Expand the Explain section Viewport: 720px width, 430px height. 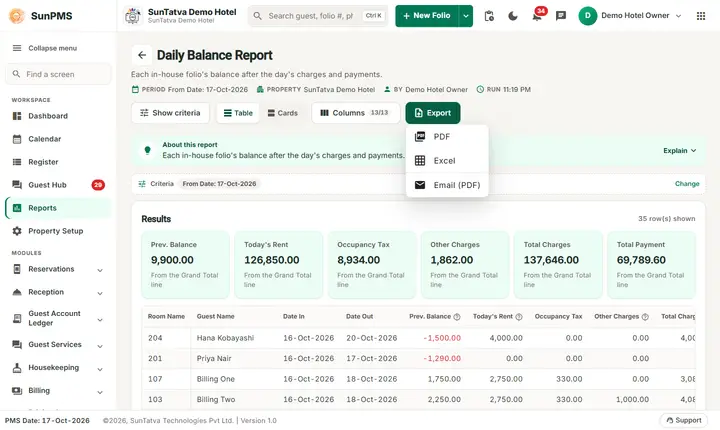(x=680, y=151)
